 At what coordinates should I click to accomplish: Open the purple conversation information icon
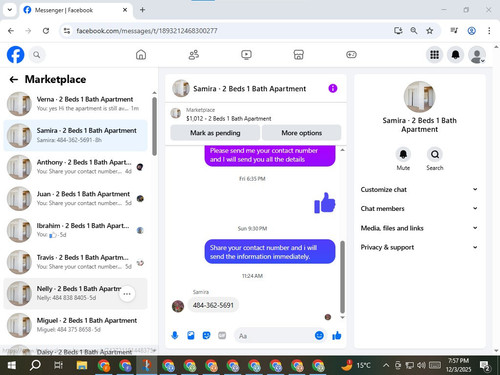tap(333, 88)
